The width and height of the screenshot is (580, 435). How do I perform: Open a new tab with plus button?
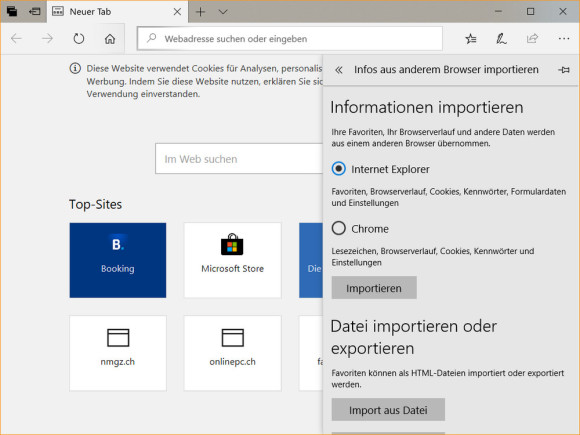point(200,12)
